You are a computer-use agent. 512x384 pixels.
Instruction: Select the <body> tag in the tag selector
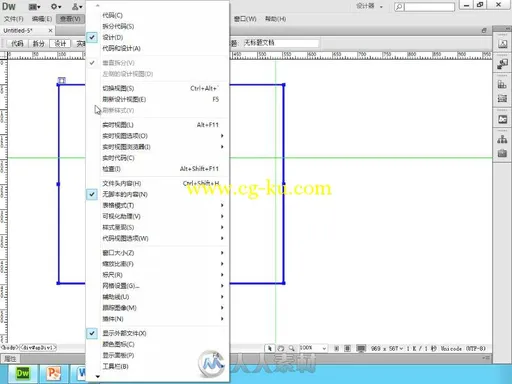(x=9, y=348)
